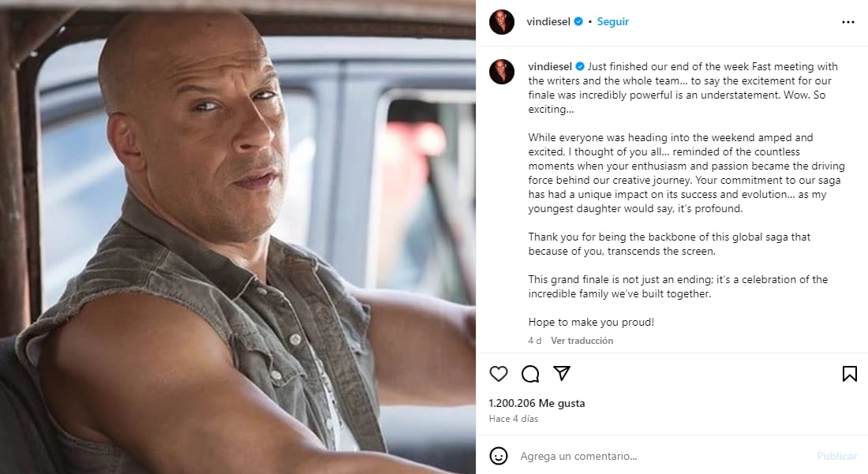Share the post via paper plane icon

click(x=562, y=373)
